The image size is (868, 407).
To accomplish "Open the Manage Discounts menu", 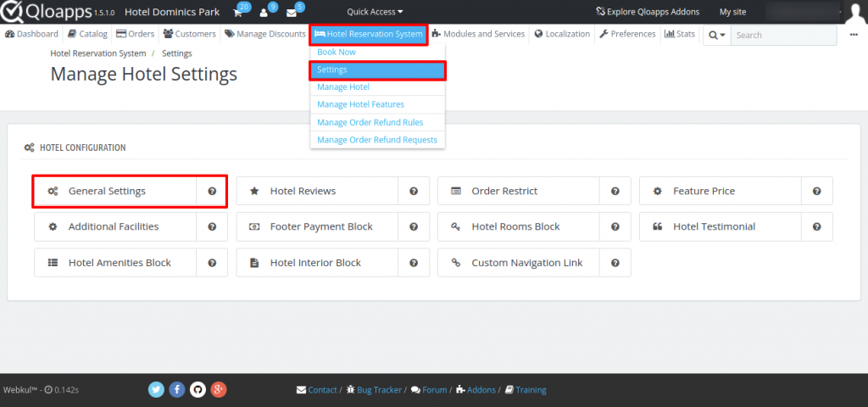I will pyautogui.click(x=265, y=34).
